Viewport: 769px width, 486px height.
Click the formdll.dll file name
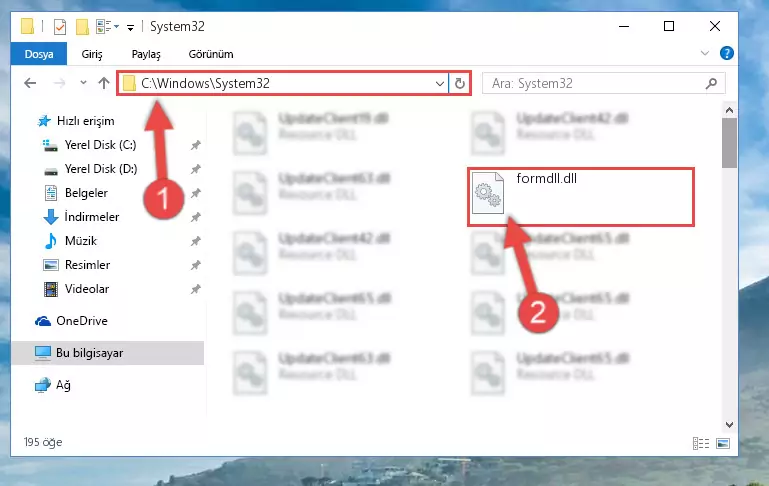[546, 179]
